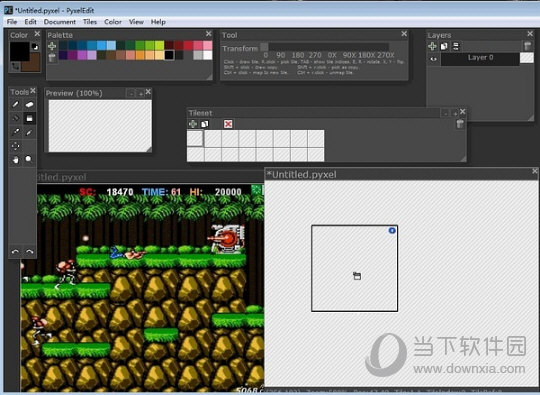Select the Hand pan tool
This screenshot has height=395, width=540.
coord(15,159)
